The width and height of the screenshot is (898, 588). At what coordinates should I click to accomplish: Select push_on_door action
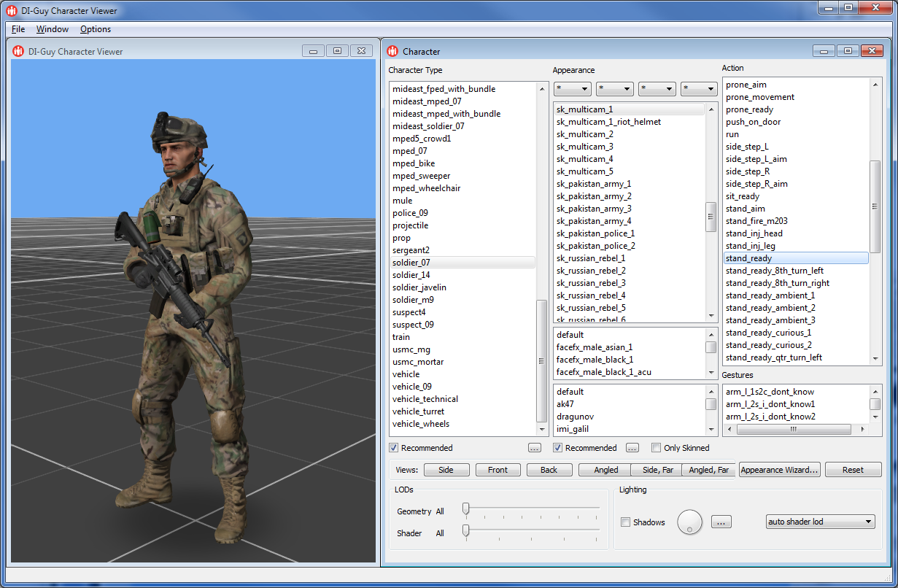coord(753,122)
